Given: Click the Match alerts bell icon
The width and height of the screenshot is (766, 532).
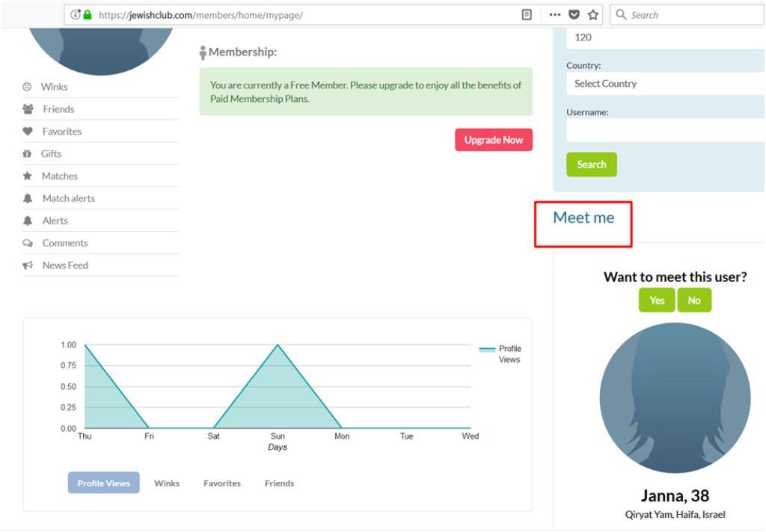Looking at the screenshot, I should (28, 198).
